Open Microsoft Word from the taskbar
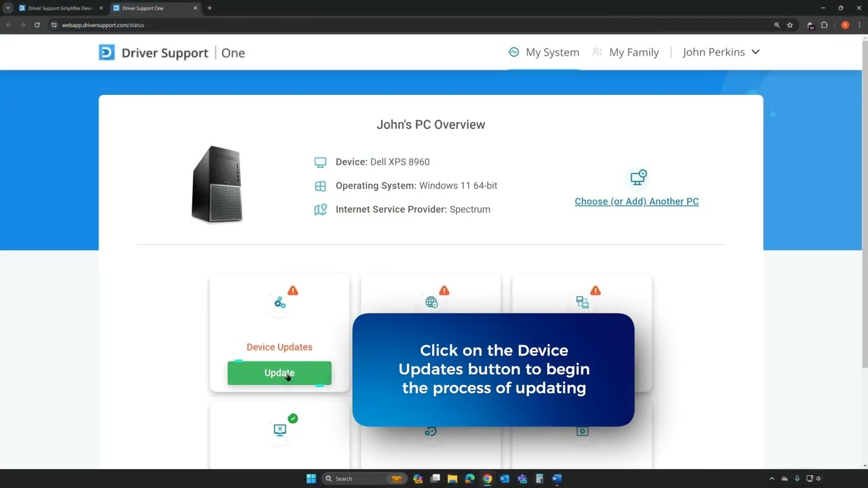868x488 pixels. (x=557, y=479)
